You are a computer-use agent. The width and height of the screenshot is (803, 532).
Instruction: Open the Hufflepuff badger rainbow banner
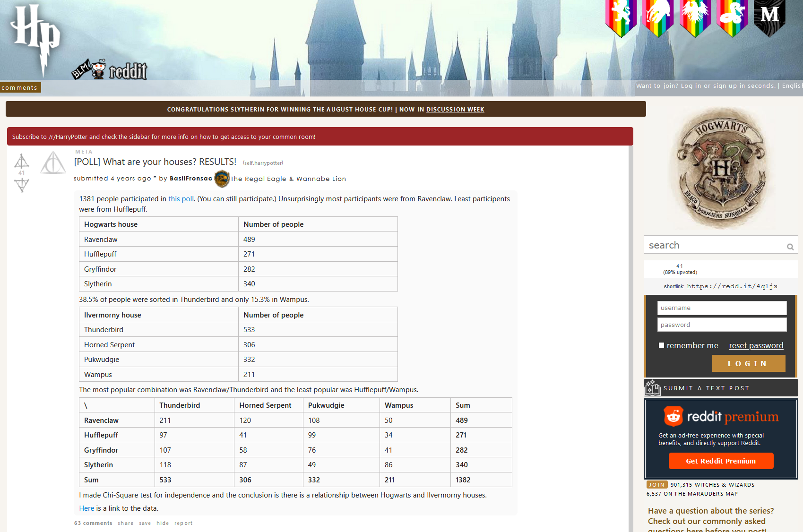[658, 18]
